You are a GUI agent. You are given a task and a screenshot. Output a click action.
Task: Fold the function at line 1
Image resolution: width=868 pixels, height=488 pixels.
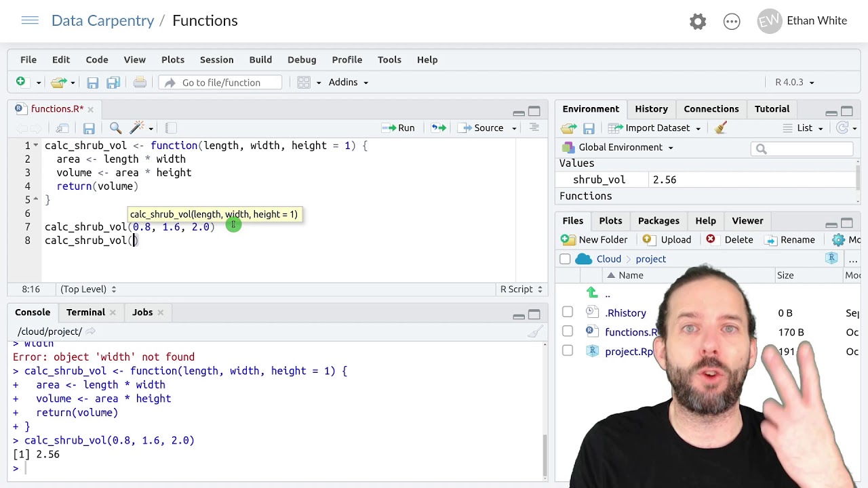[x=35, y=146]
